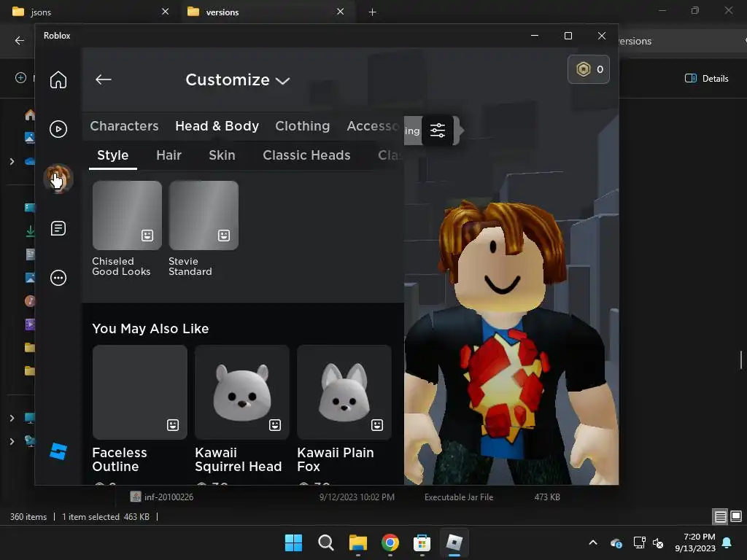Switch File Explorer to details list view
Viewport: 747px width, 560px height.
(720, 517)
